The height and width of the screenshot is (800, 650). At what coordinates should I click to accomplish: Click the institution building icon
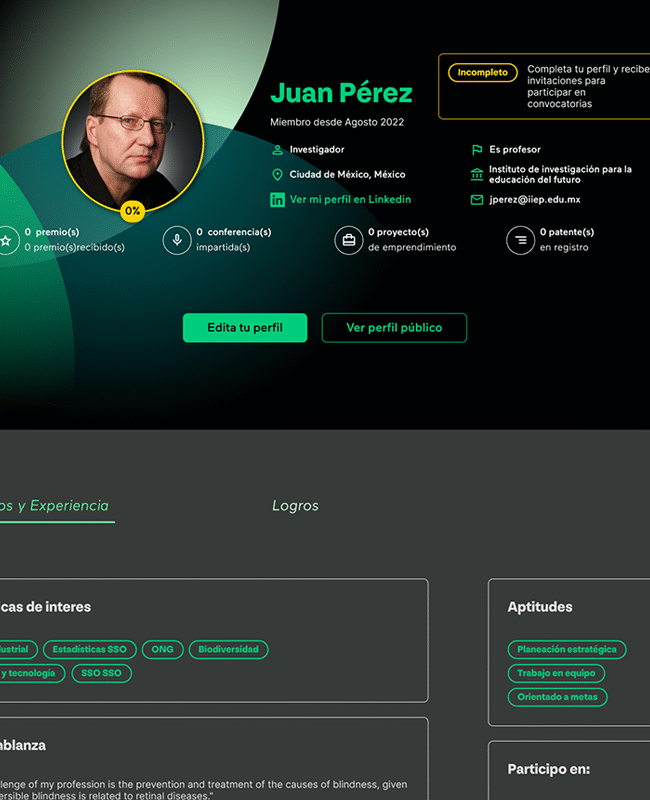pos(477,174)
